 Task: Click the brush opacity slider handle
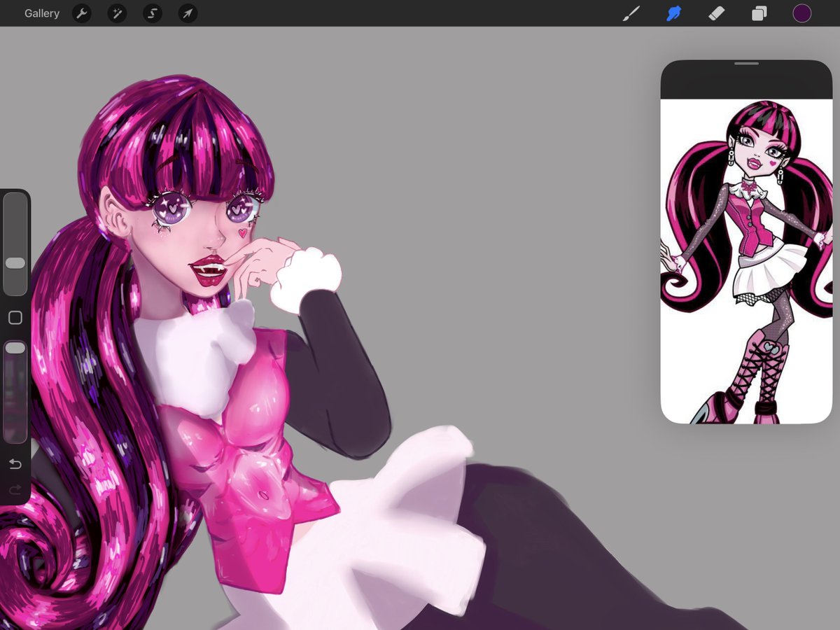pyautogui.click(x=15, y=348)
